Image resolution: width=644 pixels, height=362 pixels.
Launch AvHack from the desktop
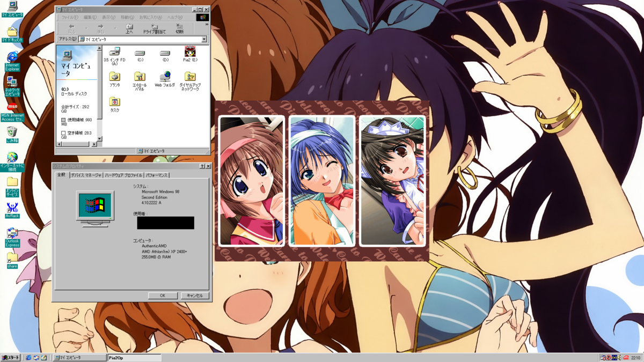tap(12, 210)
